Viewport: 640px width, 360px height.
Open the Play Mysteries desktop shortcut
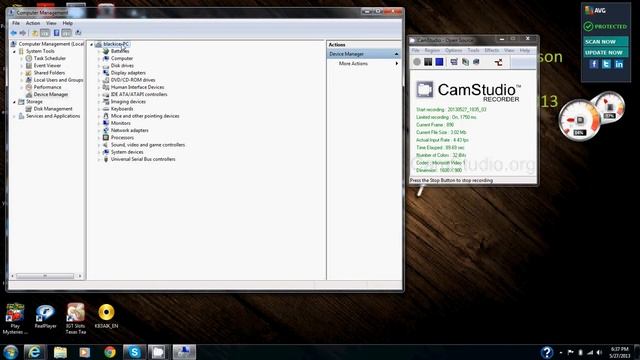point(15,318)
